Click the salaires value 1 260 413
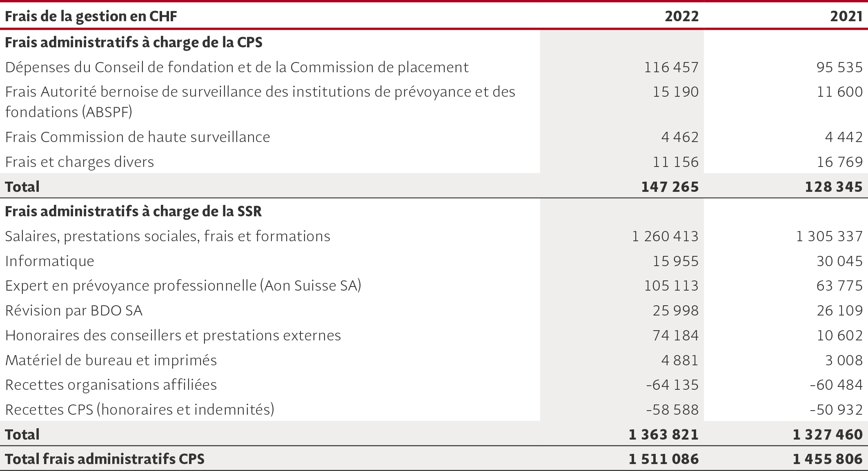 coord(665,236)
